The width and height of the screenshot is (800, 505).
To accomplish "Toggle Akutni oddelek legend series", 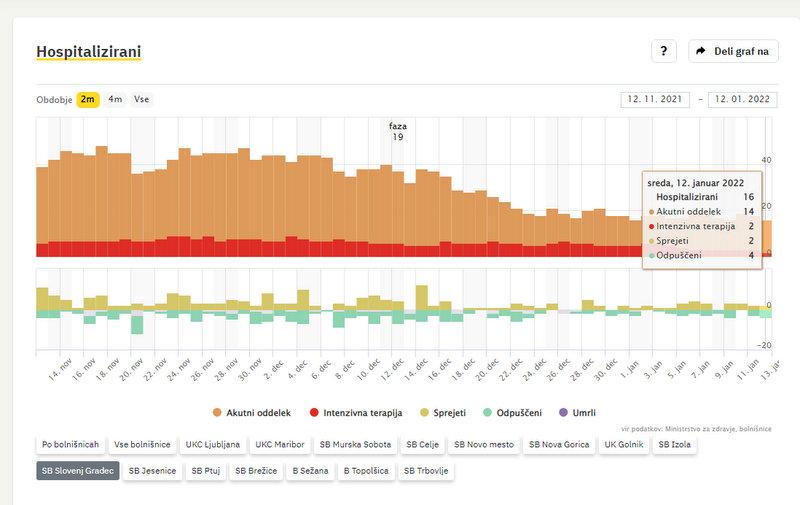I will pyautogui.click(x=251, y=412).
